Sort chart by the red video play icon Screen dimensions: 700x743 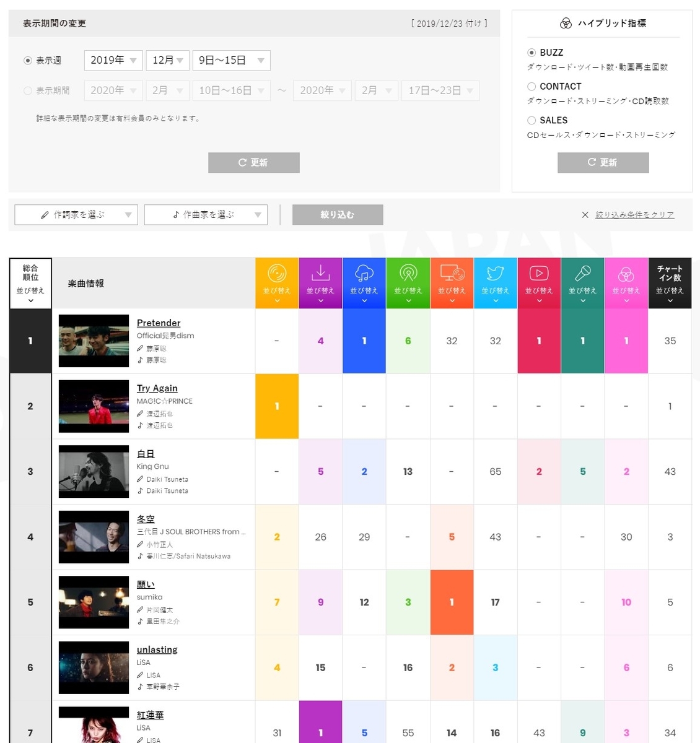(x=539, y=283)
